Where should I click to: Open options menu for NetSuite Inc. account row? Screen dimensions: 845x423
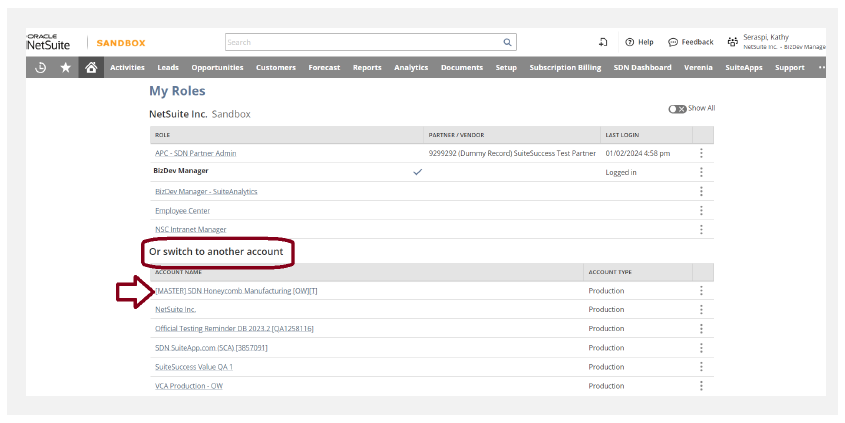coord(701,309)
